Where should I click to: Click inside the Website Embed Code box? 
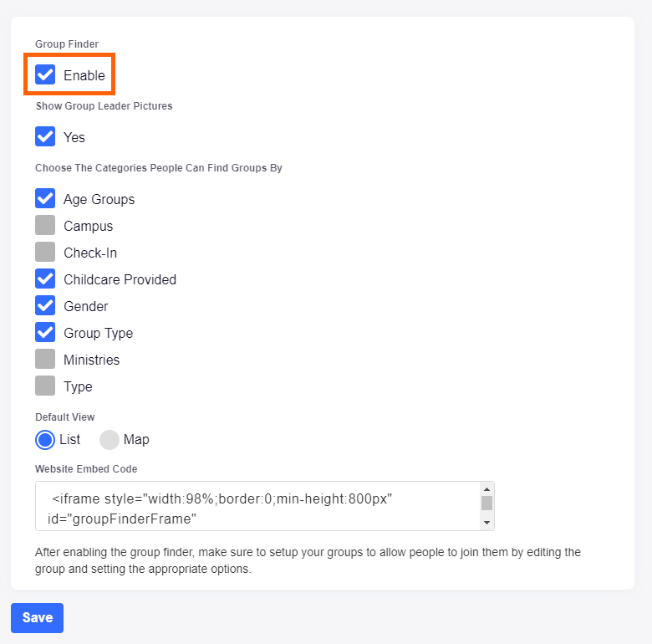251,506
